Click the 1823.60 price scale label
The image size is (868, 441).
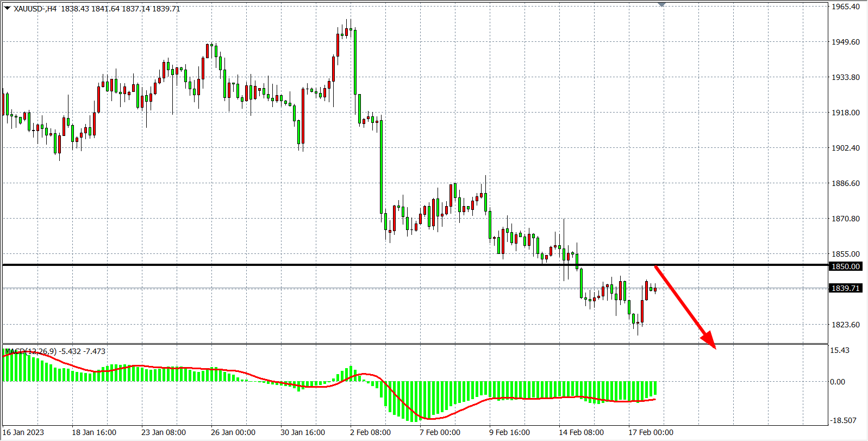coord(846,325)
